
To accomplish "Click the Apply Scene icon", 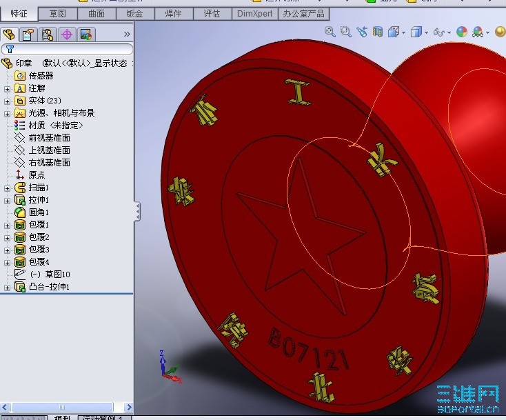I will [478, 32].
